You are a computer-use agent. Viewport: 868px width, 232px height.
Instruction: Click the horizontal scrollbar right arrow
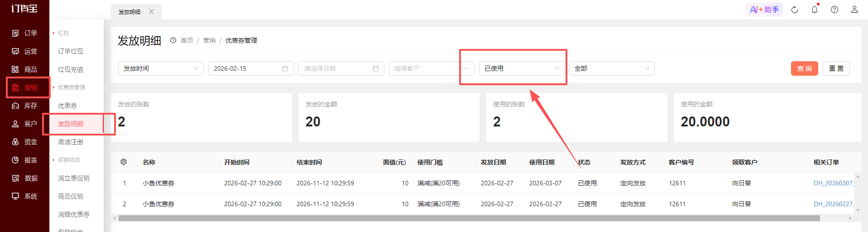tap(850, 218)
